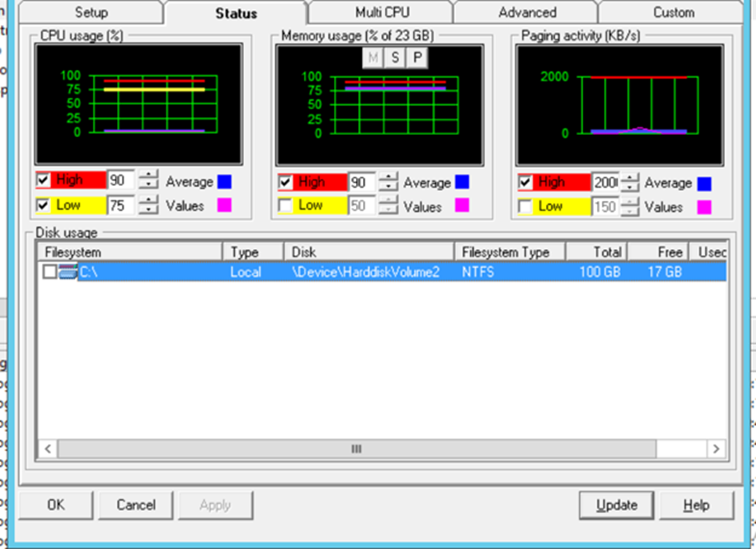Check the C:\ filesystem checkbox
This screenshot has width=756, height=549.
tap(50, 272)
